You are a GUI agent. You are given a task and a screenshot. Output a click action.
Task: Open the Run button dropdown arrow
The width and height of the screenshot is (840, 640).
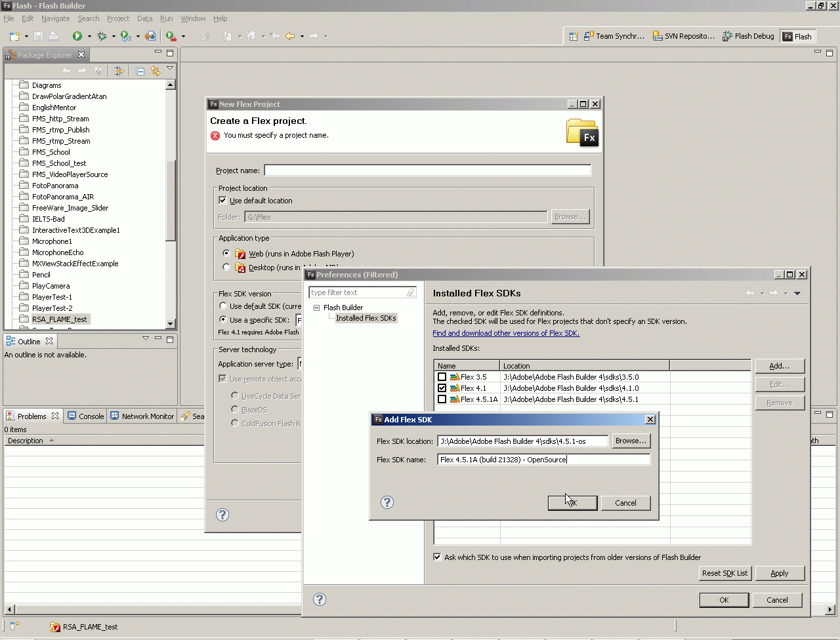click(x=89, y=37)
